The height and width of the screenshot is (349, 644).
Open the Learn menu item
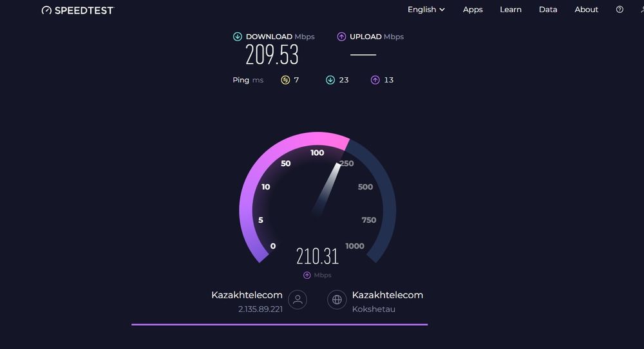511,10
